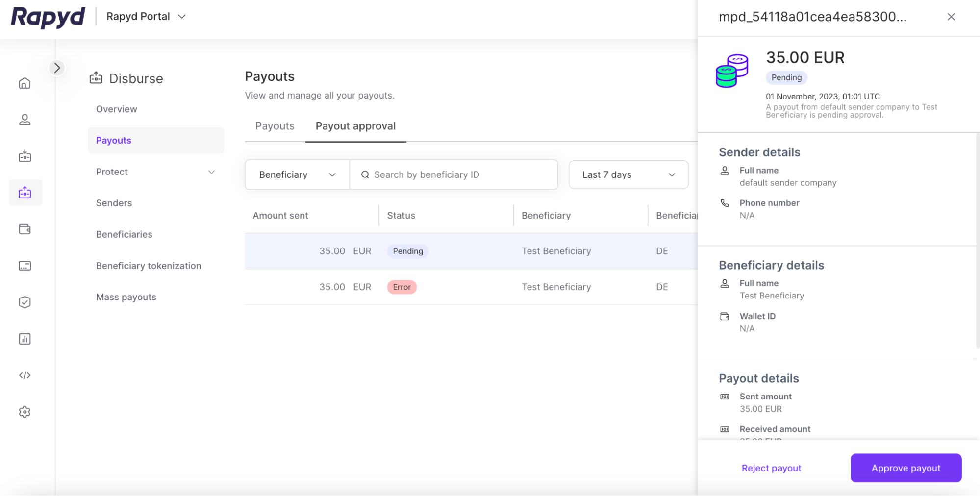Select Beneficiaries in the Disburse menu
The width and height of the screenshot is (980, 496).
[124, 234]
